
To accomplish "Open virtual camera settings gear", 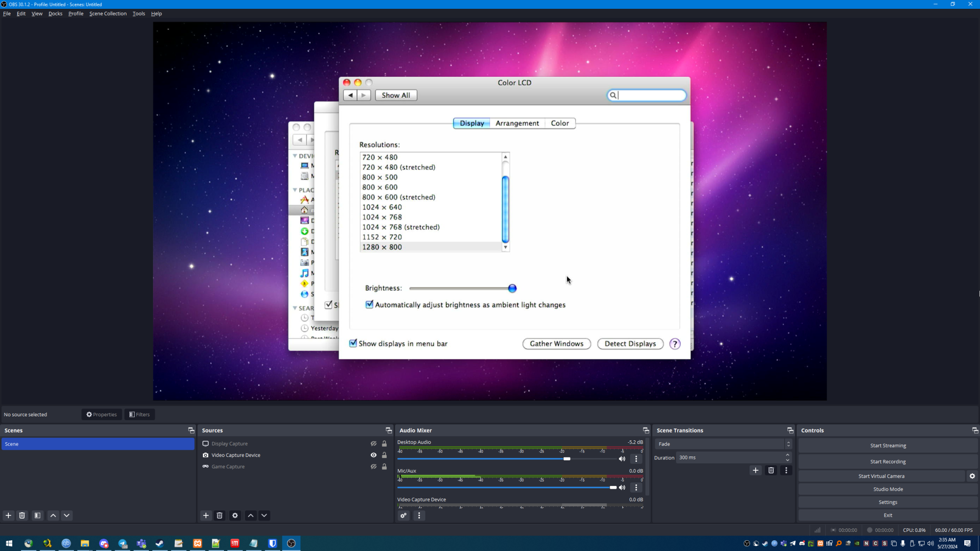I will point(972,476).
